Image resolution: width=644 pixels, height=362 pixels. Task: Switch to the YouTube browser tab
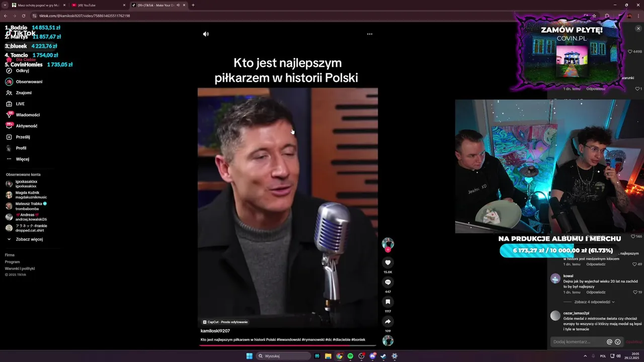(98, 5)
